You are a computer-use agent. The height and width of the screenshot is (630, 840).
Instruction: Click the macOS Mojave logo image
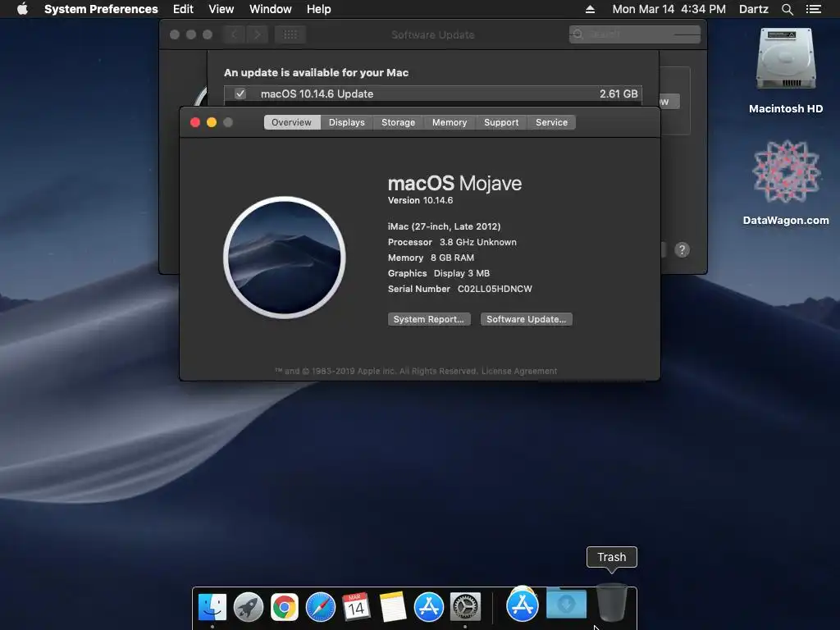pos(285,258)
